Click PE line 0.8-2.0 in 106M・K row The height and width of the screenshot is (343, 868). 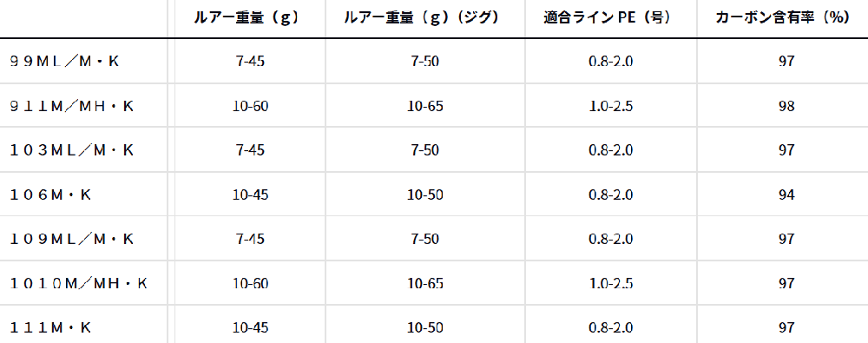coord(611,195)
